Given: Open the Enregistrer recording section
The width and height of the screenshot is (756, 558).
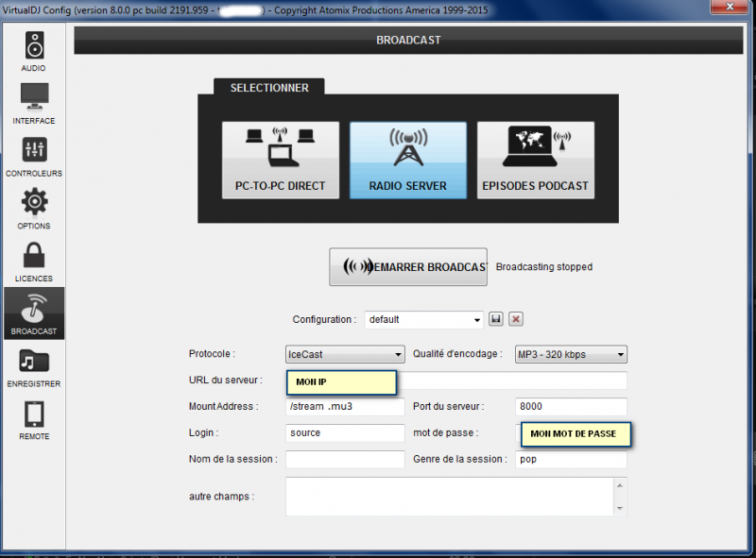Looking at the screenshot, I should pyautogui.click(x=34, y=367).
